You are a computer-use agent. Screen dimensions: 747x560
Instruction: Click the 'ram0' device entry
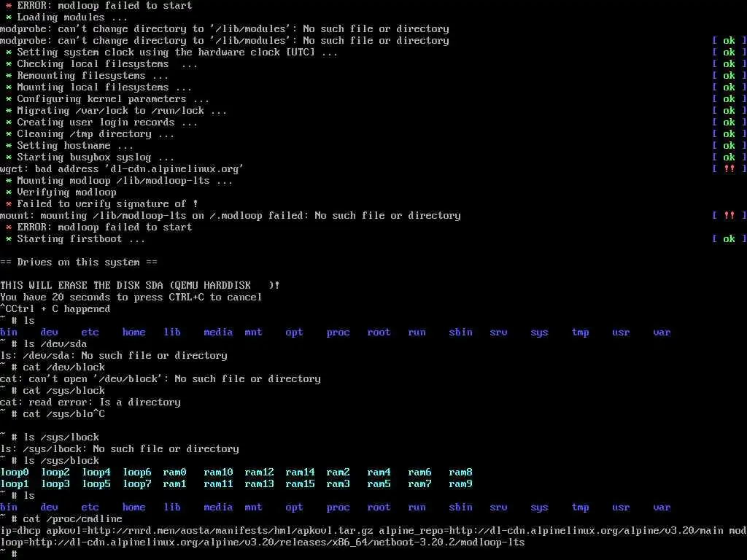pos(175,472)
